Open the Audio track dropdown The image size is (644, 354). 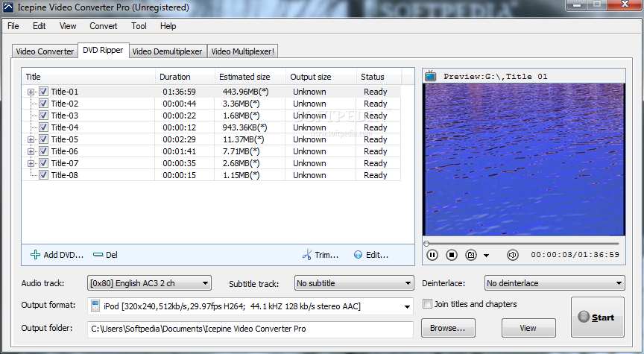(150, 283)
